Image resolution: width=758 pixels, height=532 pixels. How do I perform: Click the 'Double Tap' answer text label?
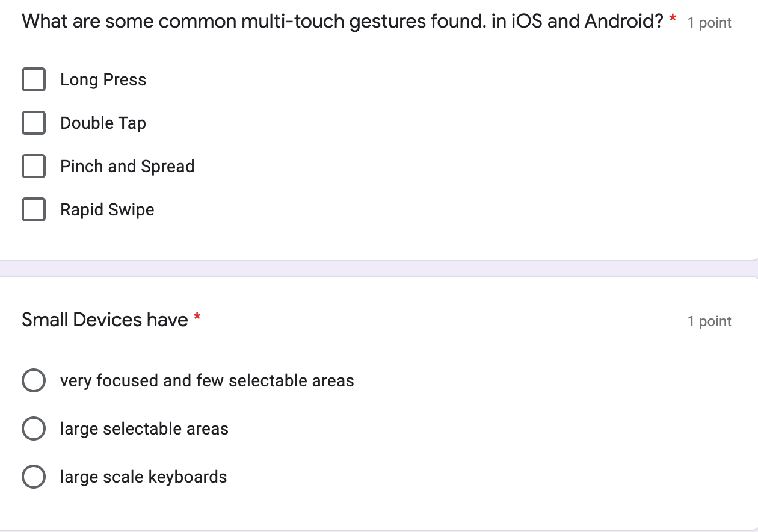[103, 123]
